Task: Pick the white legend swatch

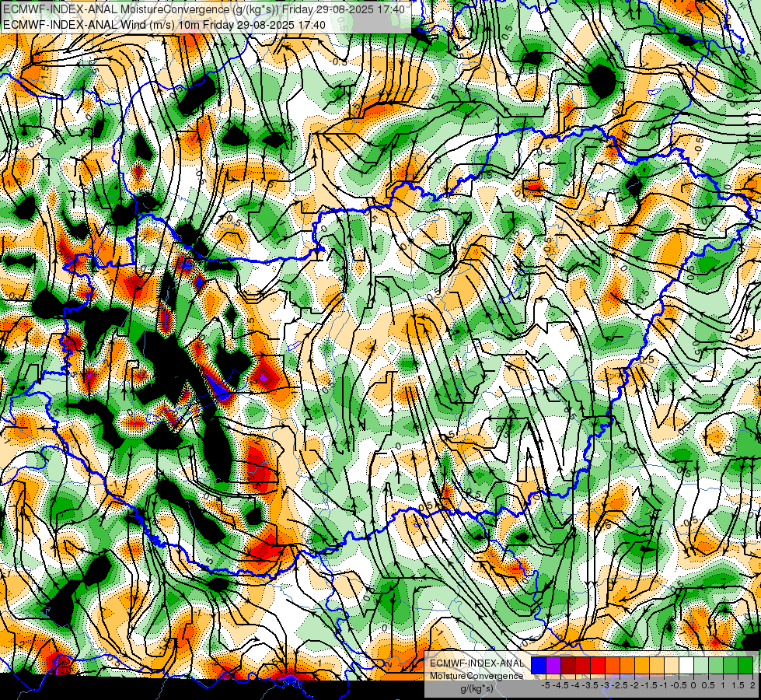Action: (686, 666)
